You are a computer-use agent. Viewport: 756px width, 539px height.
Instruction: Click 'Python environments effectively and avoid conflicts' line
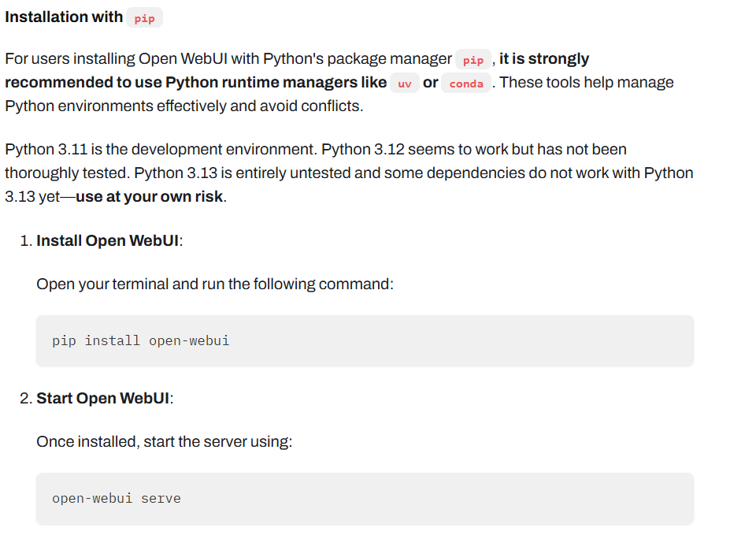pyautogui.click(x=184, y=106)
